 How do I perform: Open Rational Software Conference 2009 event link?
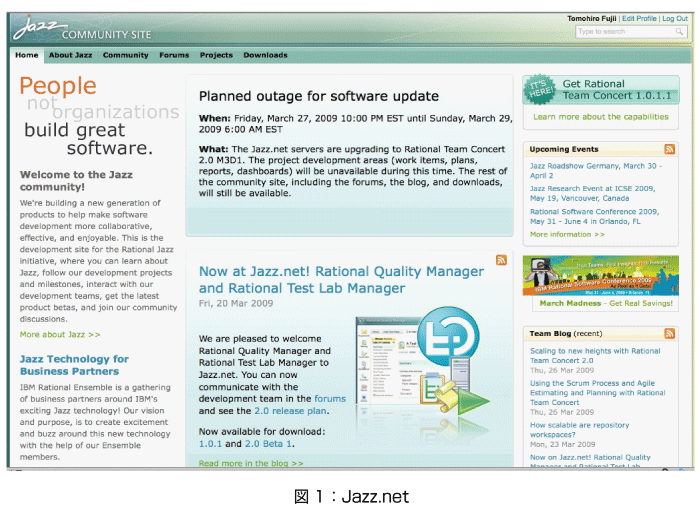click(x=594, y=216)
